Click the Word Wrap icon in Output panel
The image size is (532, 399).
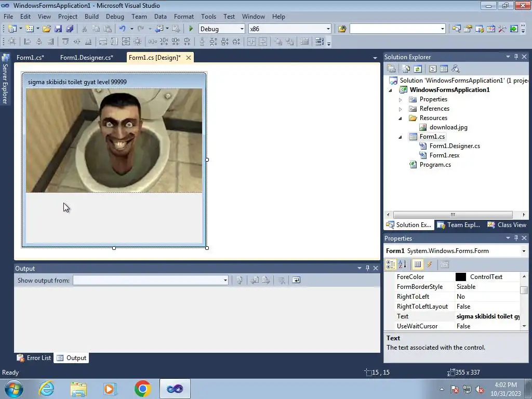(296, 280)
